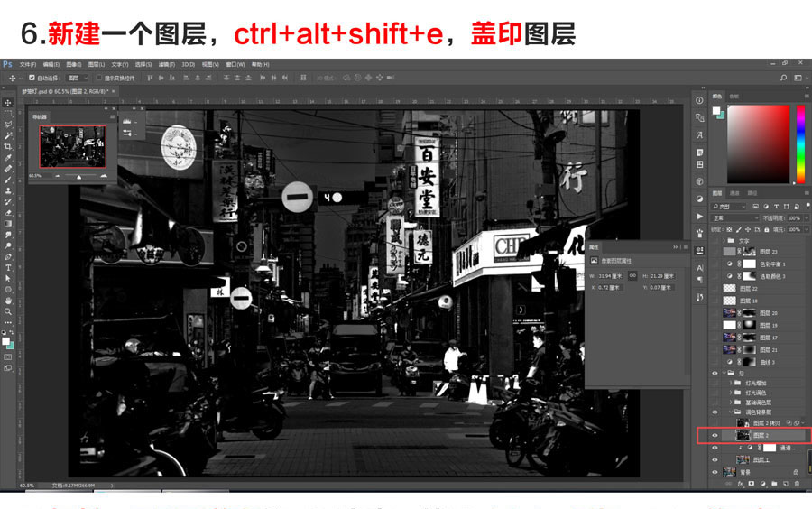Click the new group folder icon

click(774, 484)
